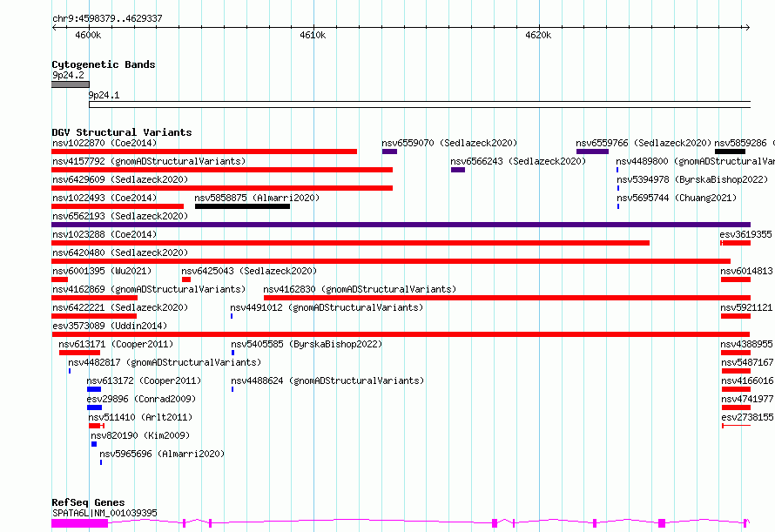Click nsv4488624 gnomAD variant label
The height and width of the screenshot is (532, 775).
(x=327, y=380)
